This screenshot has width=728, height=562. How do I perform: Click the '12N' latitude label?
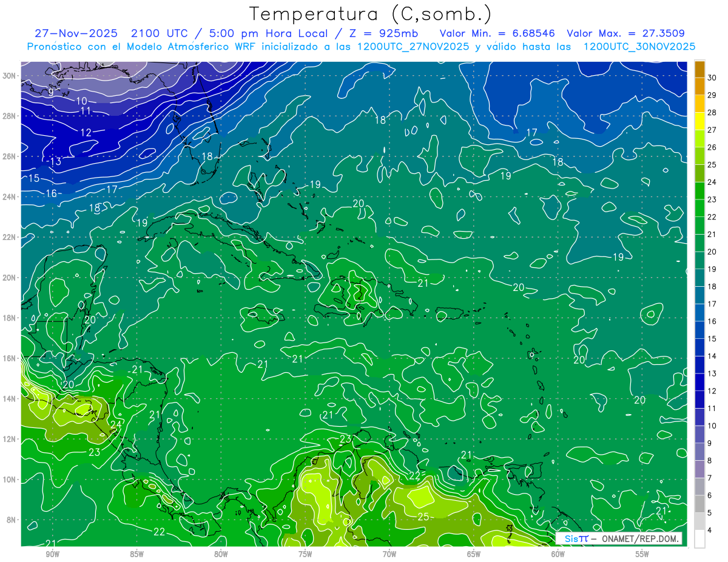[9, 439]
